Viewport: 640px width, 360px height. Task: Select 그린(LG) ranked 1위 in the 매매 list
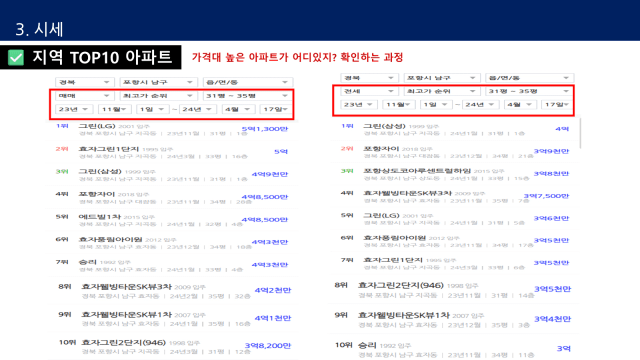coord(97,126)
